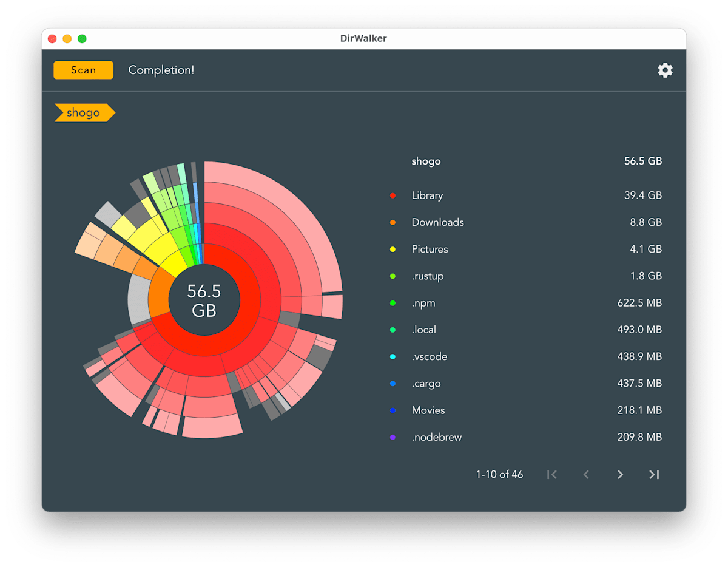Click the .rustup list item
The image size is (728, 567).
click(525, 276)
